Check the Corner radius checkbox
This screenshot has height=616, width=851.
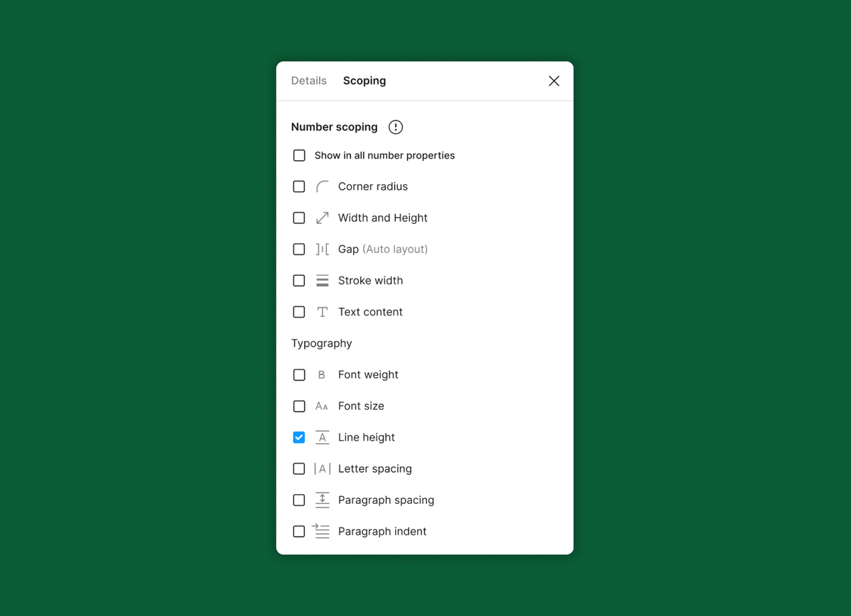pyautogui.click(x=299, y=186)
